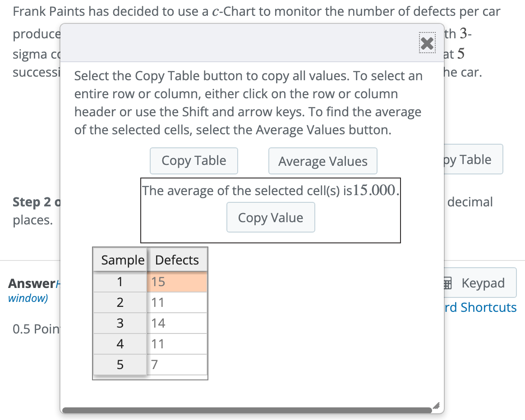Click the dialog resize handle

pyautogui.click(x=436, y=406)
